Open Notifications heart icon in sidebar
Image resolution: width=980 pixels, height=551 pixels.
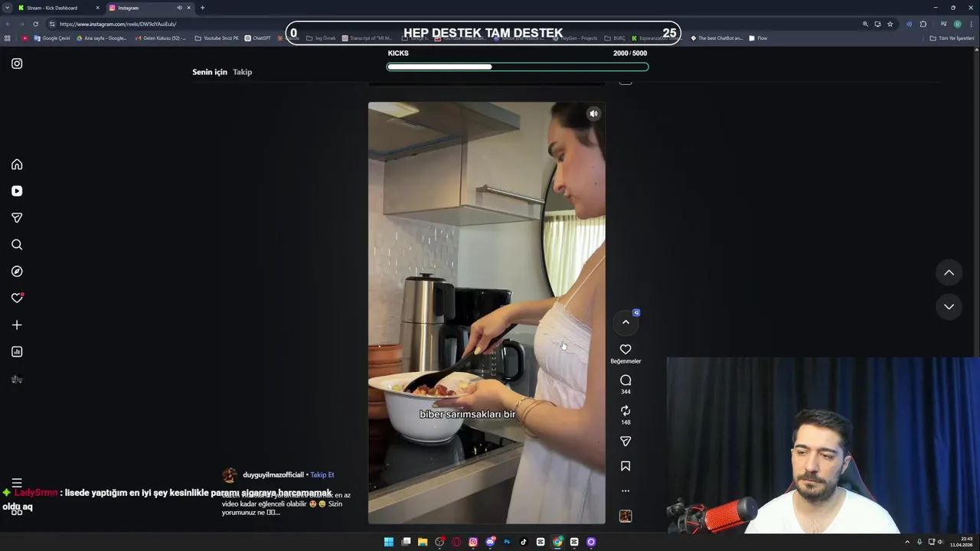pyautogui.click(x=17, y=298)
